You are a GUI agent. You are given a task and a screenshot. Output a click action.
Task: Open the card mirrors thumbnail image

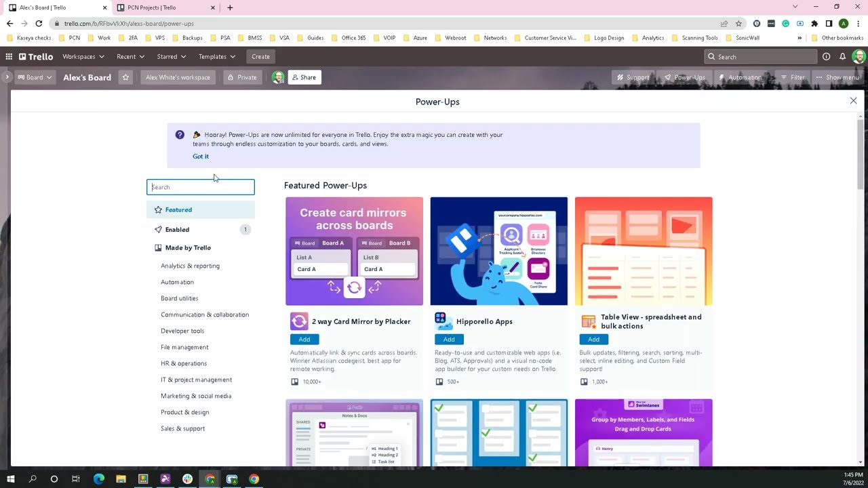(x=354, y=251)
